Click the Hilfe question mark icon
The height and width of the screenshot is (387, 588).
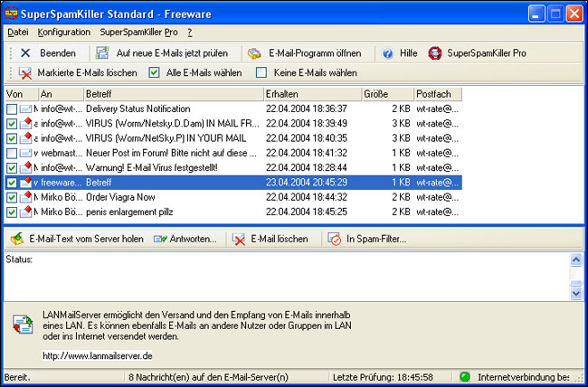click(x=388, y=53)
